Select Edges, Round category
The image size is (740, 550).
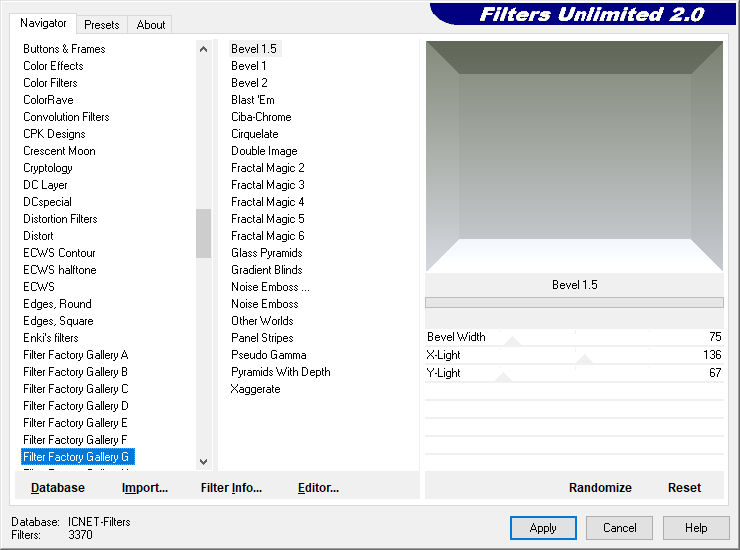click(58, 304)
